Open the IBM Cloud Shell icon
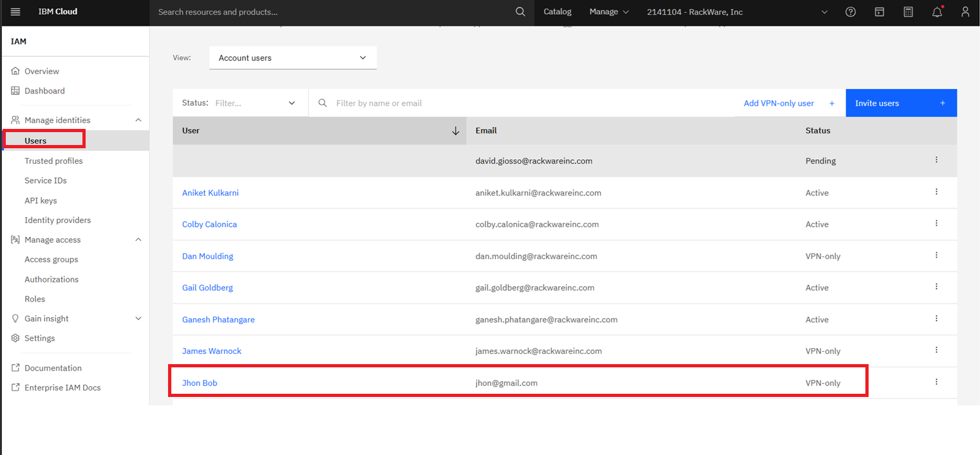Image resolution: width=980 pixels, height=455 pixels. pos(880,12)
